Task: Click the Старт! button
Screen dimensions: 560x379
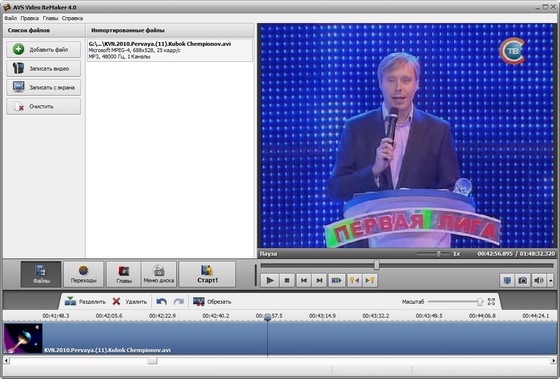Action: click(x=207, y=274)
